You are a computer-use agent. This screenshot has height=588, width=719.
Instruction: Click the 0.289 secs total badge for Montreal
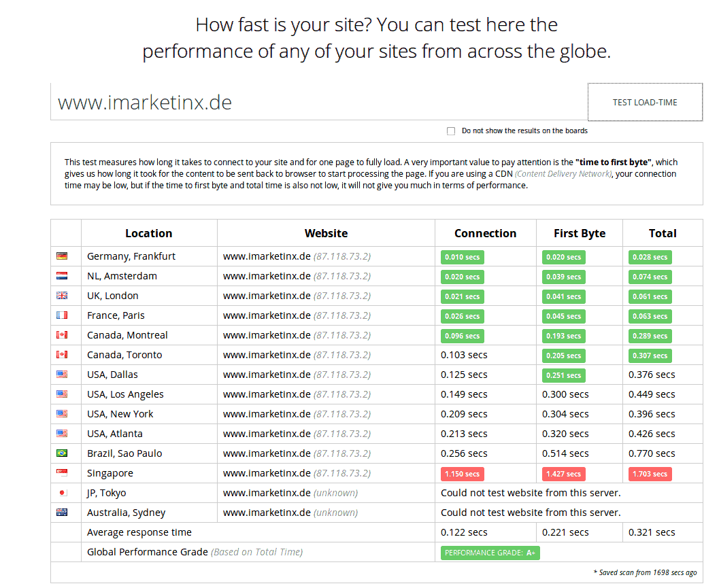(x=650, y=336)
